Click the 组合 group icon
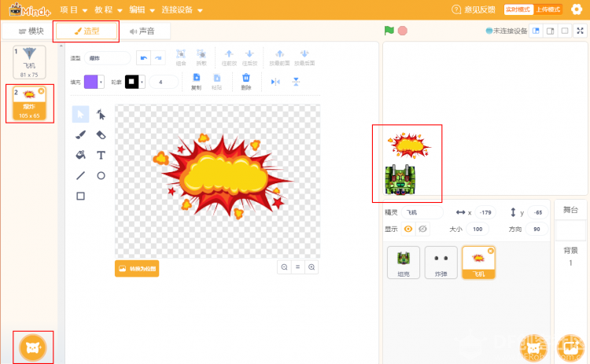This screenshot has height=364, width=590. pyautogui.click(x=181, y=53)
